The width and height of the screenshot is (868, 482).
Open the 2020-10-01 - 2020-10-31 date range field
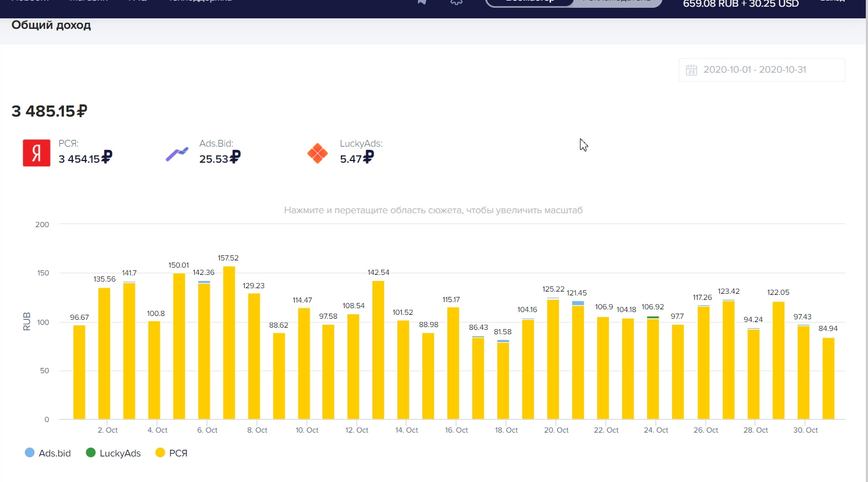coord(762,70)
